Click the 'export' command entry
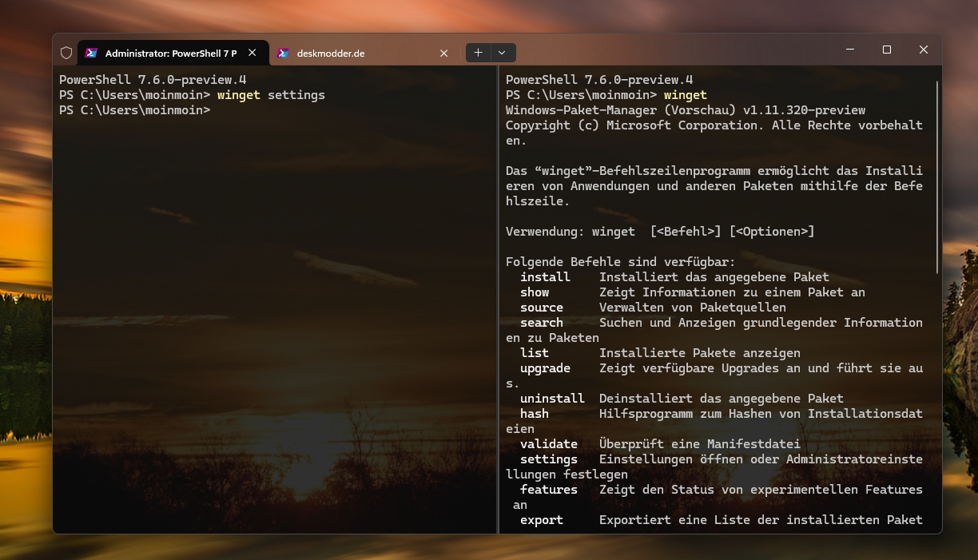The width and height of the screenshot is (978, 560). (x=542, y=520)
